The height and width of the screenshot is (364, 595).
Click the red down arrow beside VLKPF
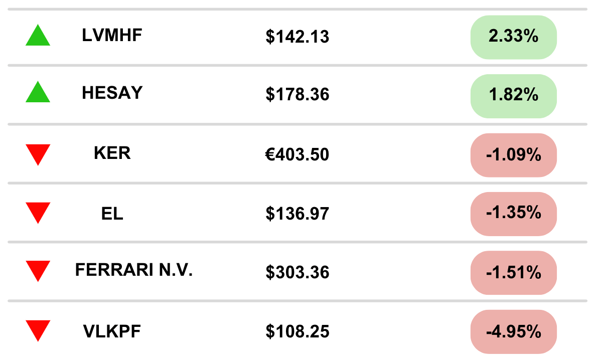[38, 331]
